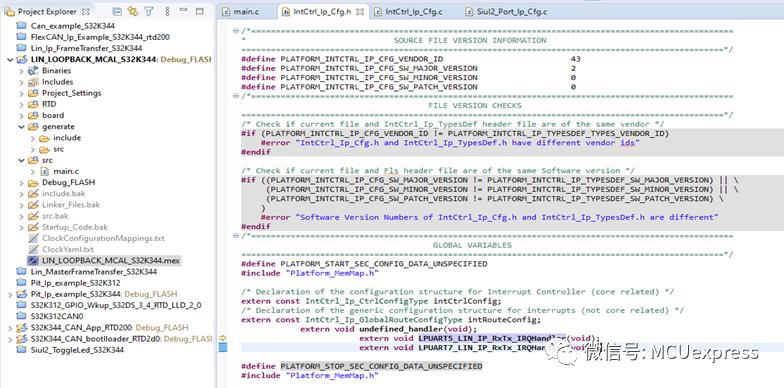Click the LIN_LOOPBACK_MCAL_S32K344.mex file icon
This screenshot has width=784, height=388.
(33, 260)
